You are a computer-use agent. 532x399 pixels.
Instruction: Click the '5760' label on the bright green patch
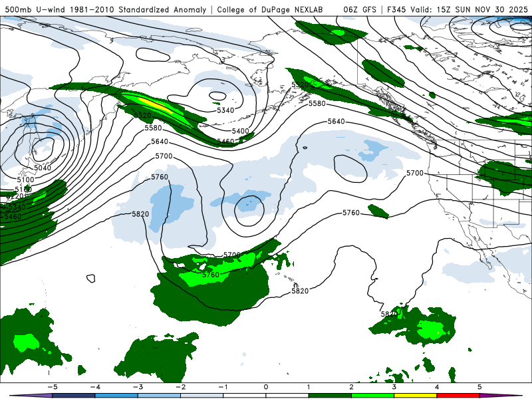(210, 275)
